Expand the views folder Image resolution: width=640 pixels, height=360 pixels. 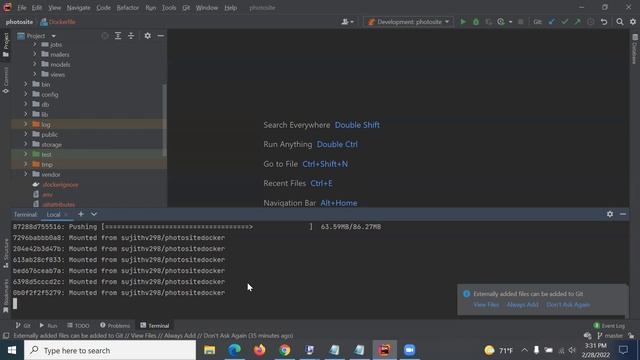(x=34, y=74)
